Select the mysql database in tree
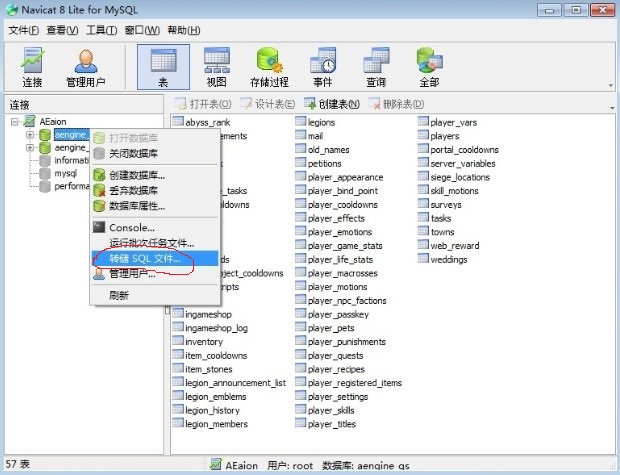 [66, 173]
